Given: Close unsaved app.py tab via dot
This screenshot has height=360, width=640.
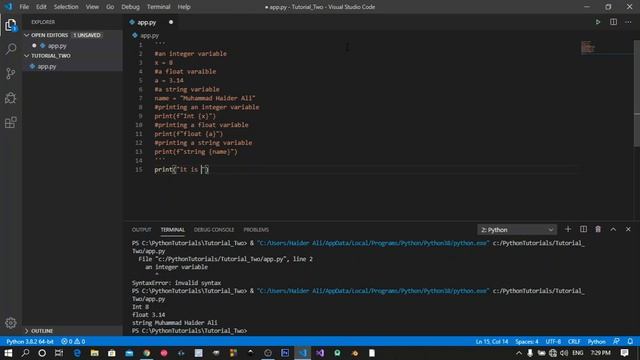Looking at the screenshot, I should (171, 22).
